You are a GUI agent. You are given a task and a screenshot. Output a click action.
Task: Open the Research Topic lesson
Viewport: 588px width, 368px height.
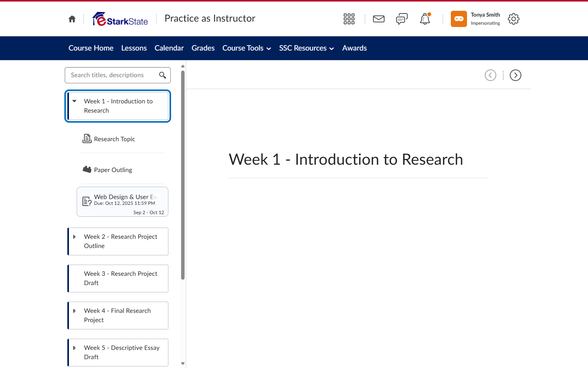(x=114, y=139)
